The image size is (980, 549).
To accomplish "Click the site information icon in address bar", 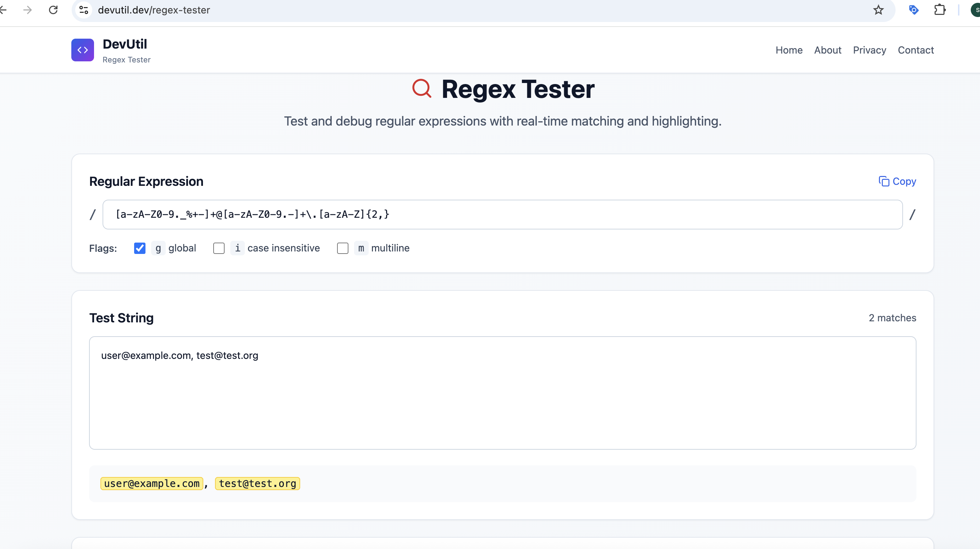I will [x=83, y=10].
